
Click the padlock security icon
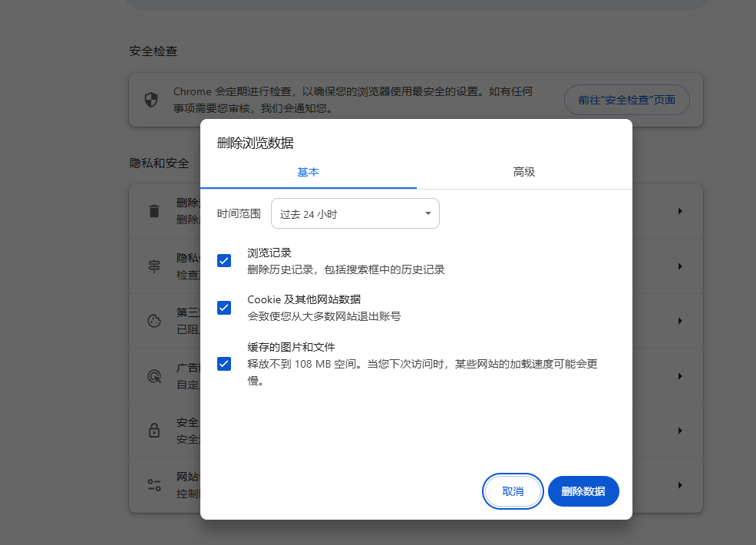click(x=154, y=430)
